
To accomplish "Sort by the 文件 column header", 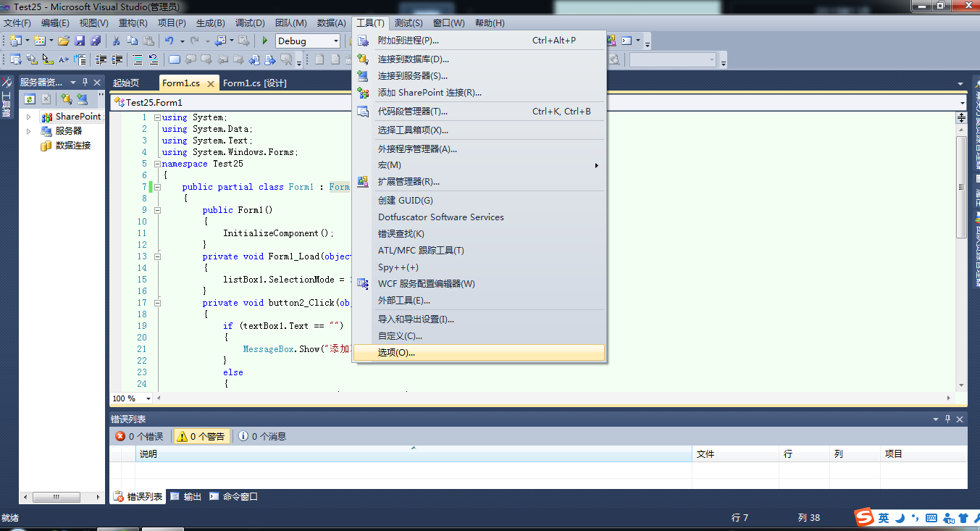I will coord(735,454).
